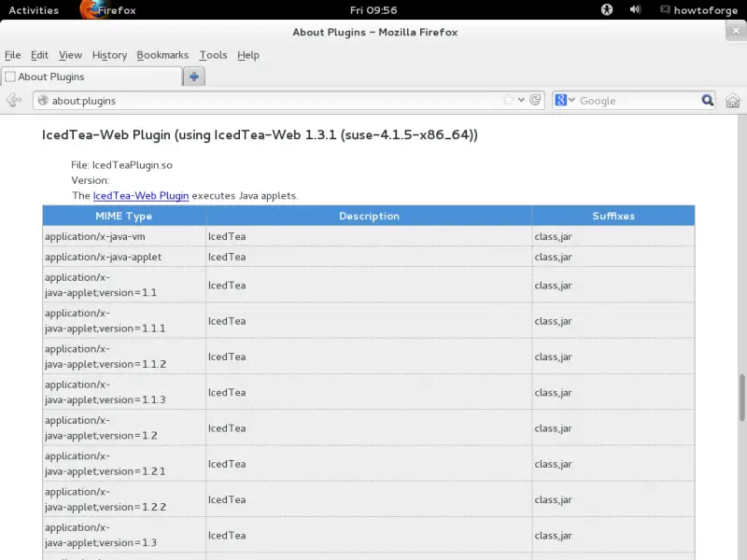Reload the page using the refresh icon

click(535, 100)
